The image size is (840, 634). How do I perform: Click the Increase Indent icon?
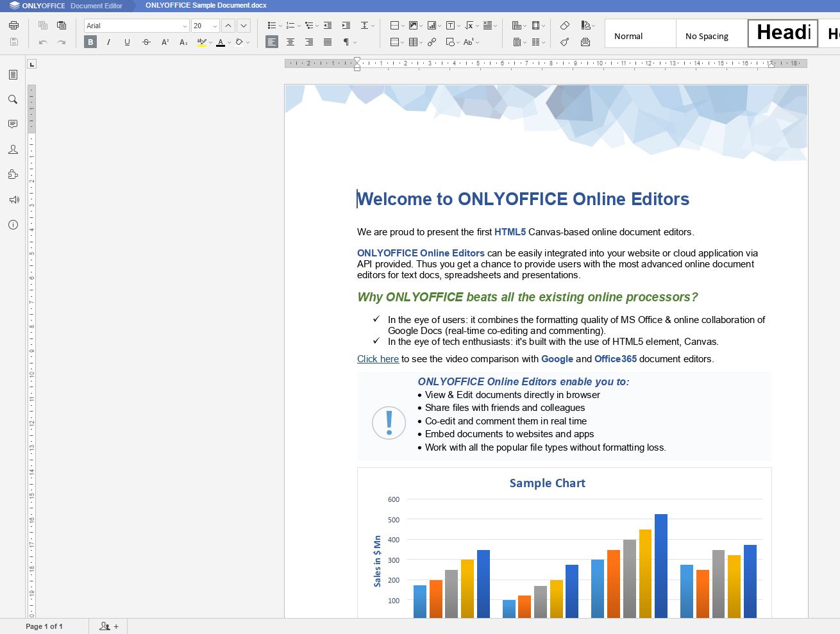[x=346, y=26]
